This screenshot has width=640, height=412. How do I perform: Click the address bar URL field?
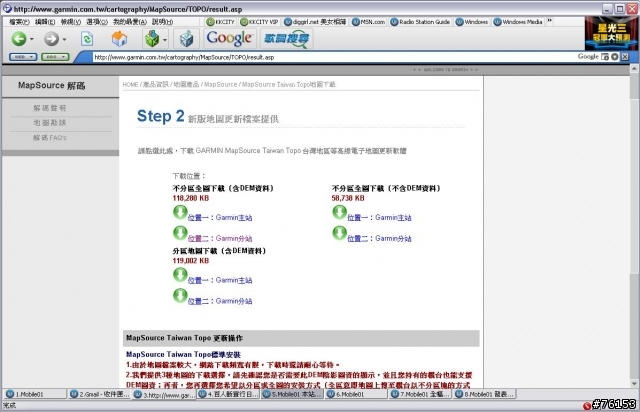331,57
